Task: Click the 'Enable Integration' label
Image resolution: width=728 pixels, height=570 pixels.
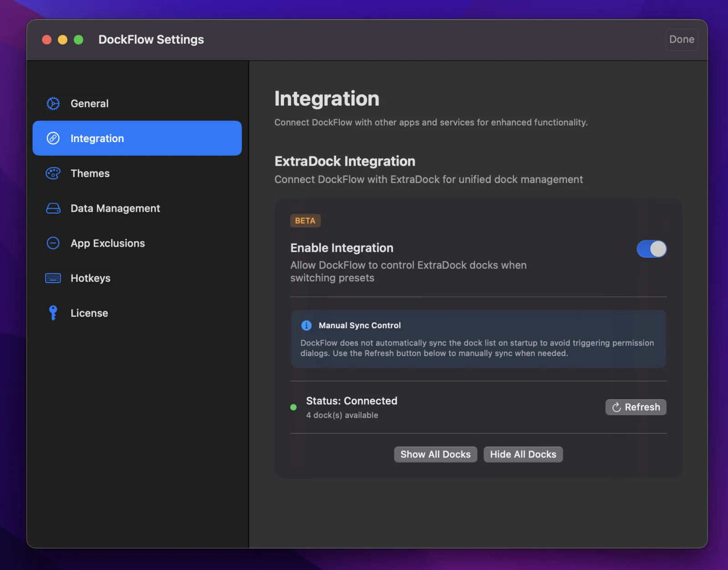Action: [x=342, y=248]
